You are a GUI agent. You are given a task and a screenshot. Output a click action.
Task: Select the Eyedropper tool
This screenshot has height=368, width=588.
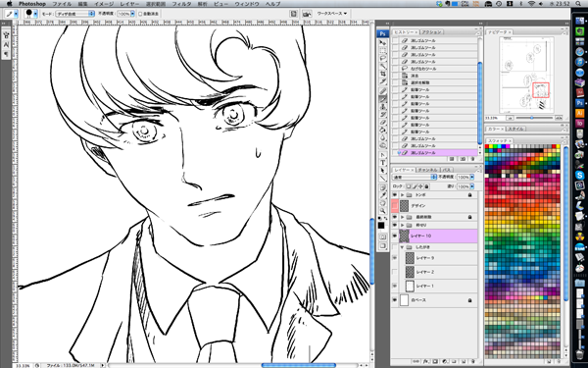coord(382,195)
